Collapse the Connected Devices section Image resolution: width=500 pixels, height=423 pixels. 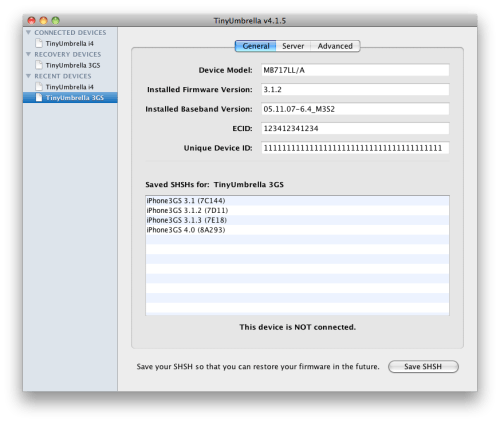[x=29, y=32]
